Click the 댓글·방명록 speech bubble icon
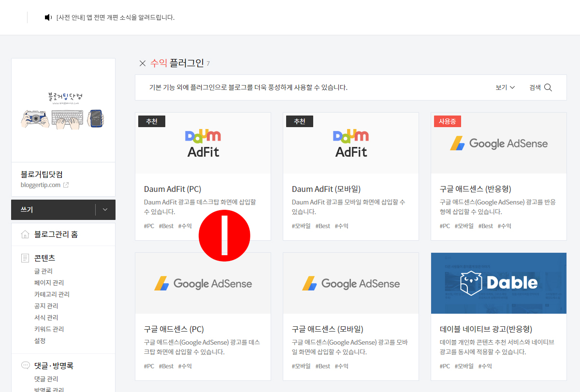Screen dimensions: 580x392 click(25, 365)
